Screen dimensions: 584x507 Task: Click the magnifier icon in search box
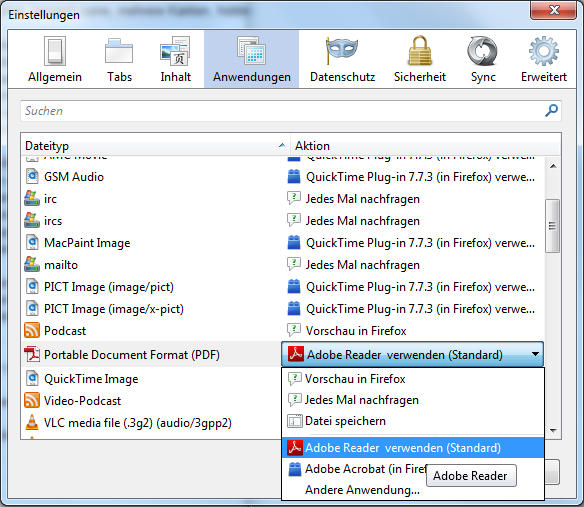coord(551,110)
